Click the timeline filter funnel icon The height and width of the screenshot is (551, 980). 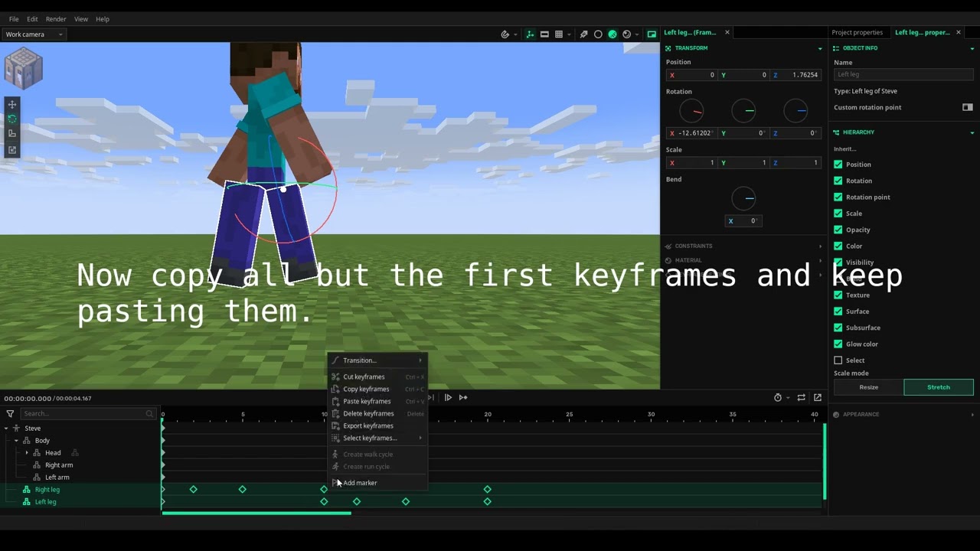(x=10, y=413)
